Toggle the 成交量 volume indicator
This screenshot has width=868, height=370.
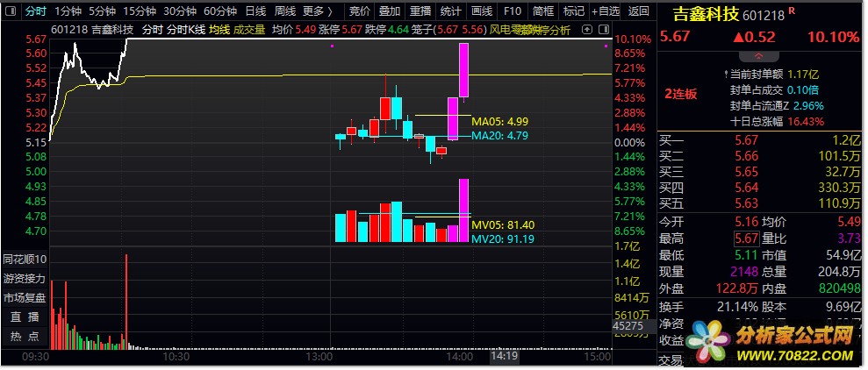pos(249,30)
